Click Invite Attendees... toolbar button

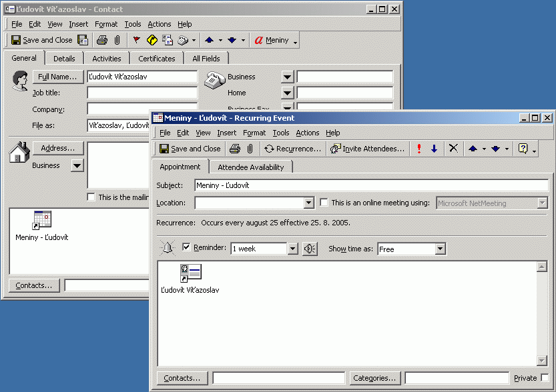[367, 149]
